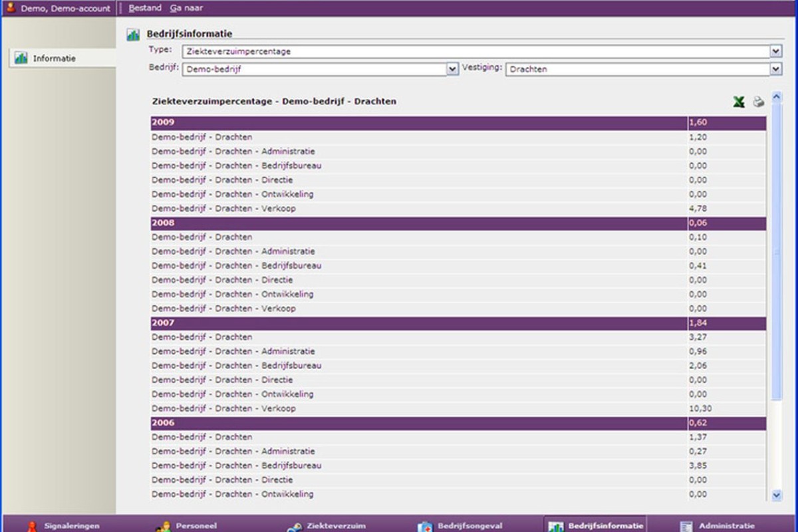This screenshot has width=798, height=532.
Task: Select the 2009 Drachten value 1,20
Action: (698, 137)
